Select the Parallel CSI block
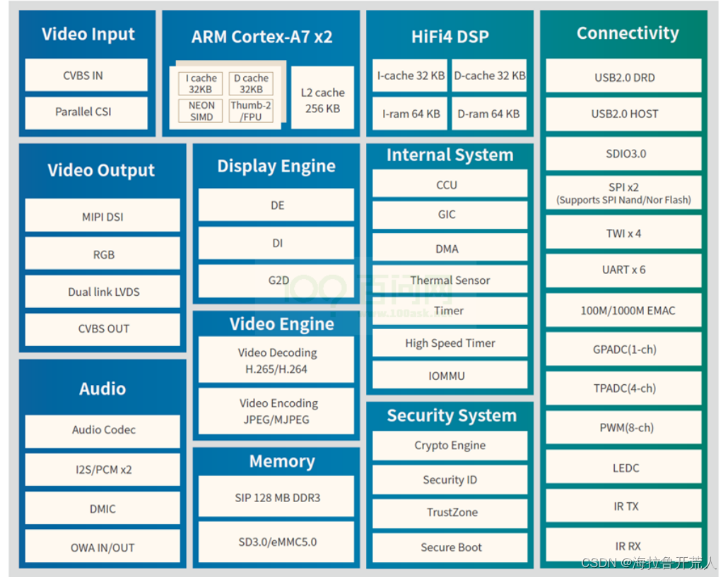This screenshot has width=728, height=577. click(86, 113)
